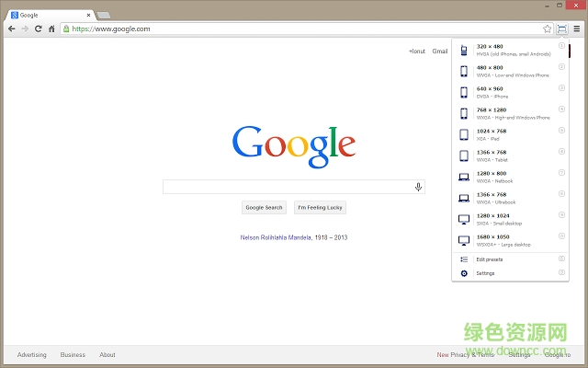The width and height of the screenshot is (588, 368).
Task: Open the +Ionut profile link
Action: click(417, 52)
